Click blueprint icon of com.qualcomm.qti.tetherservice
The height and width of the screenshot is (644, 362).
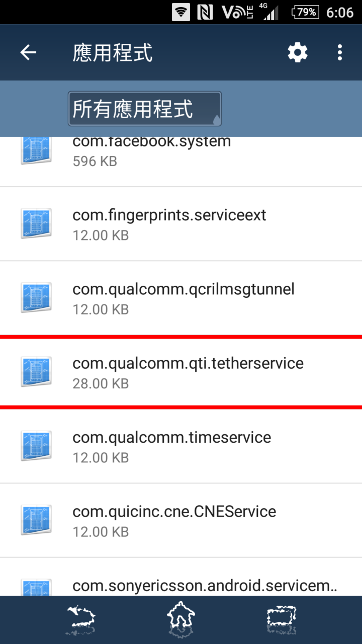(x=36, y=371)
